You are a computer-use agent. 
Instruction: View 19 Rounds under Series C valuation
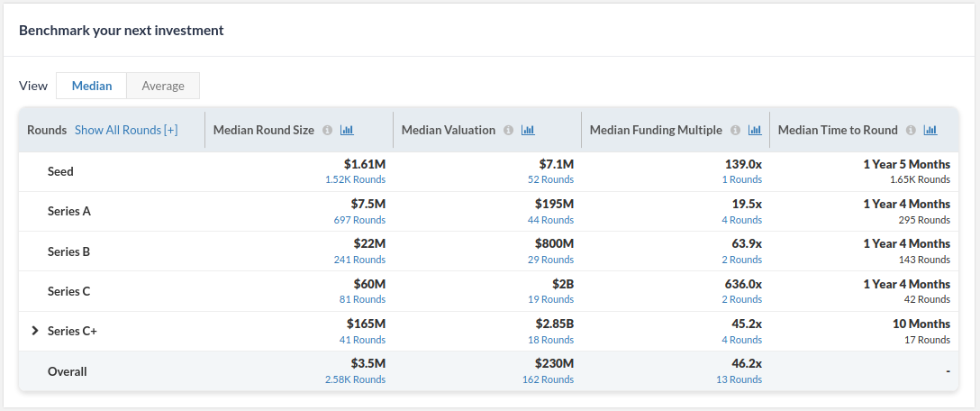(551, 299)
